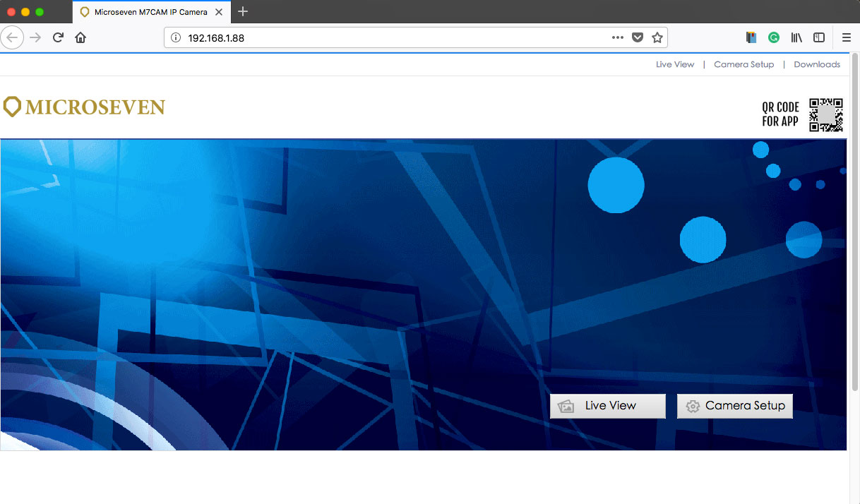860x504 pixels.
Task: Click the QR code for app image
Action: coord(826,114)
